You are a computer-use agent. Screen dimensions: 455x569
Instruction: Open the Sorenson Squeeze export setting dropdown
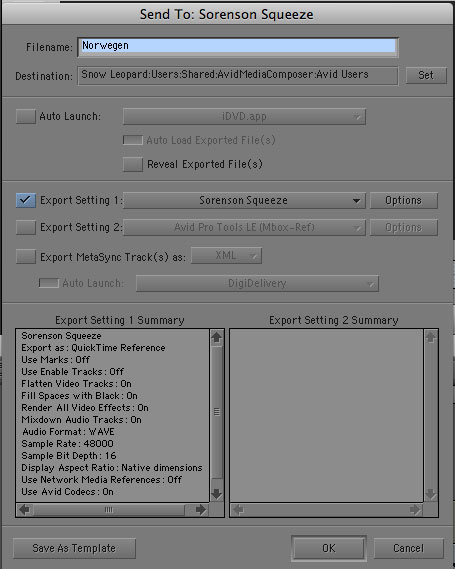(244, 200)
